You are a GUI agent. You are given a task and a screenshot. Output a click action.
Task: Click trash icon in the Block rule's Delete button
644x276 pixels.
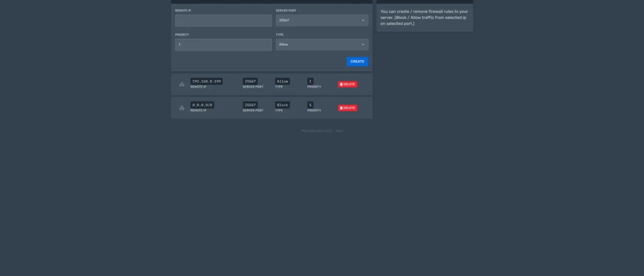(341, 108)
